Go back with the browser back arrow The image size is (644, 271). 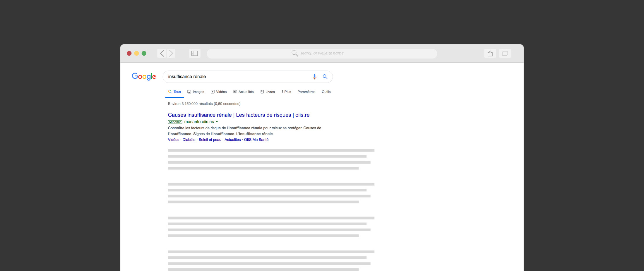pos(162,53)
